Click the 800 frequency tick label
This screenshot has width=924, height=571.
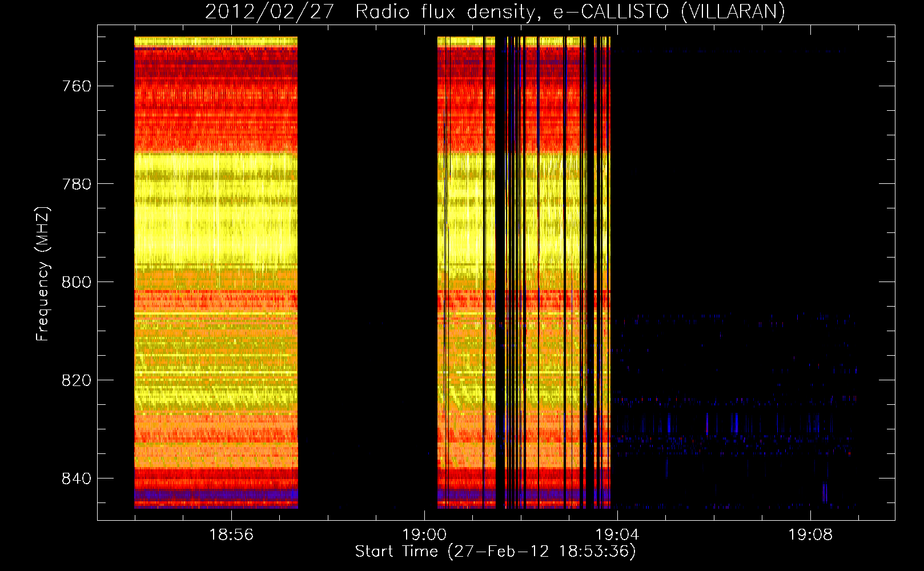(77, 282)
